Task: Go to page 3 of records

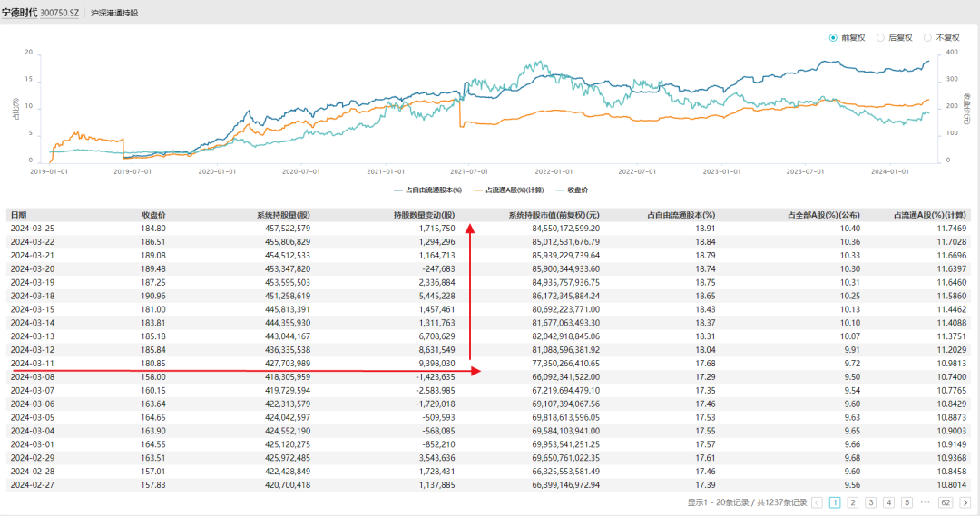Action: tap(870, 503)
